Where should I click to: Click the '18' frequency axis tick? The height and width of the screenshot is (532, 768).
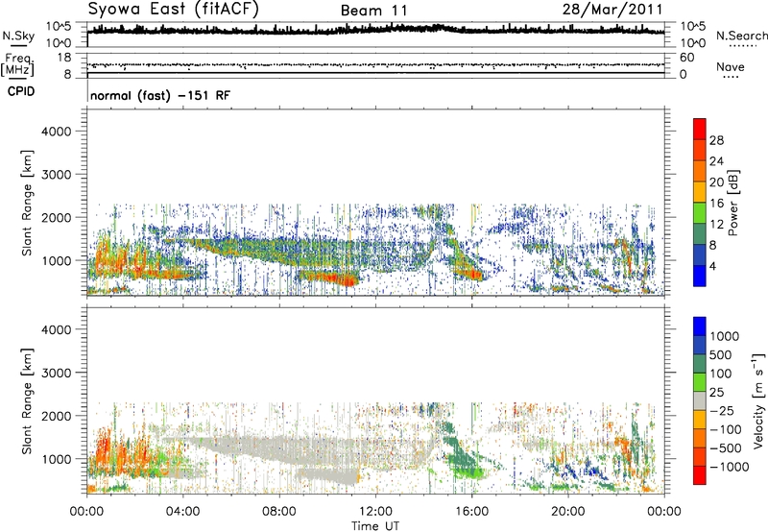tap(64, 58)
